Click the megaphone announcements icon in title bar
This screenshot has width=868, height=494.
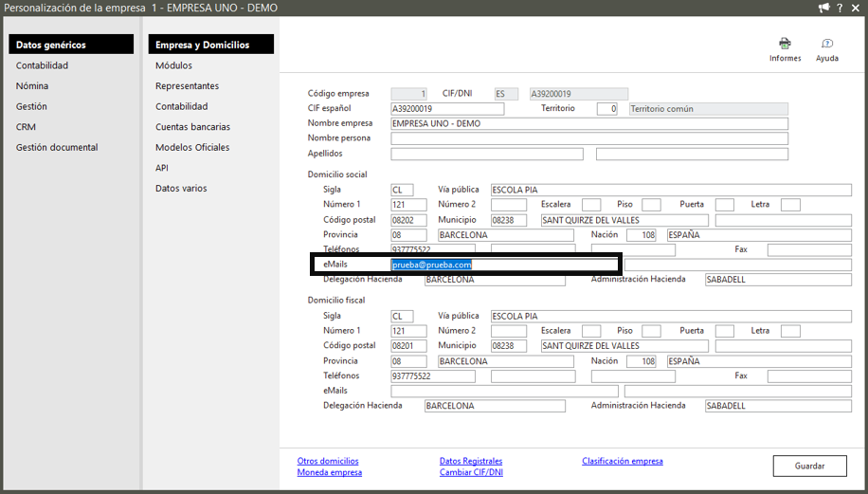point(823,8)
